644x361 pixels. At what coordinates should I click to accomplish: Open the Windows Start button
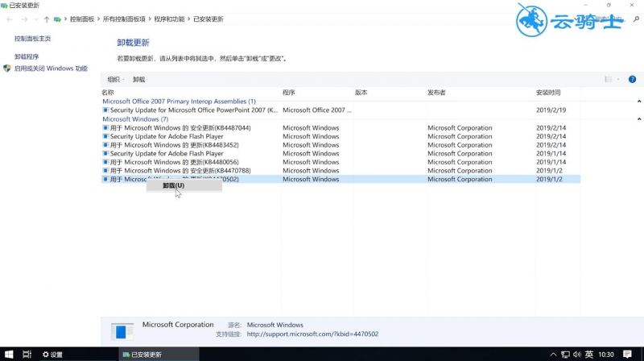coord(9,354)
